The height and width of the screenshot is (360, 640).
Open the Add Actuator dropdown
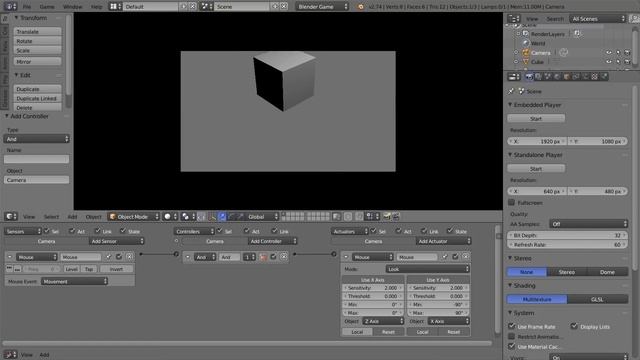[x=444, y=241]
